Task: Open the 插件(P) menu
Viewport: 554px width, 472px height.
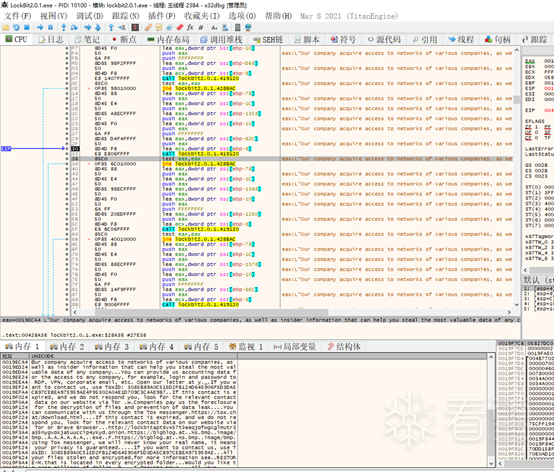Action: pos(161,16)
